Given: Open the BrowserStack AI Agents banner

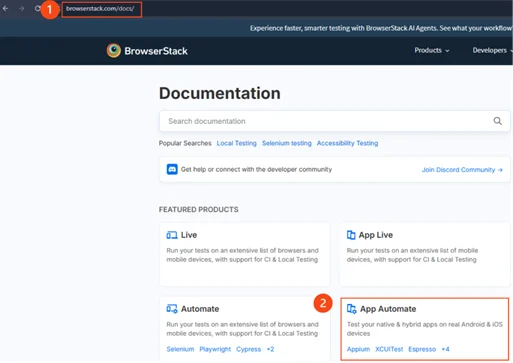Looking at the screenshot, I should [381, 28].
